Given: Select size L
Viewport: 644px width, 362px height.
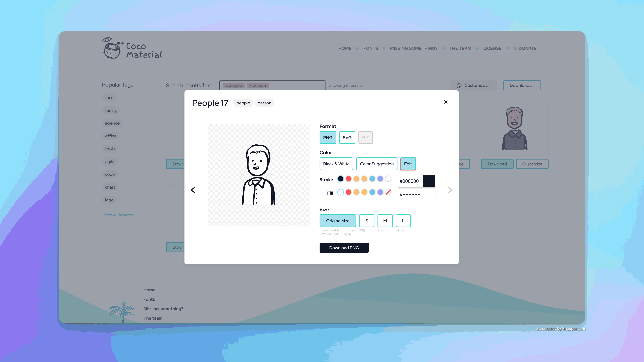Looking at the screenshot, I should tap(403, 221).
